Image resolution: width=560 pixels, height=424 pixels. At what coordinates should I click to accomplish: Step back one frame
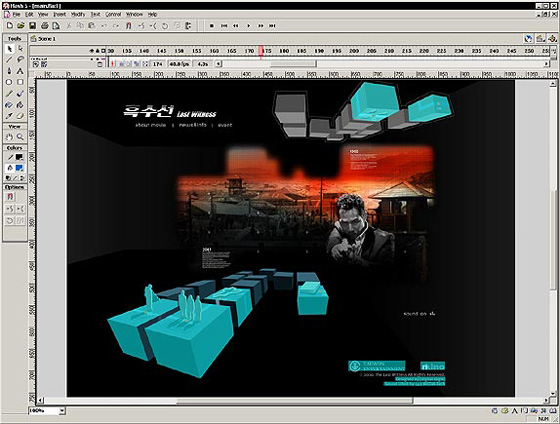(x=236, y=26)
